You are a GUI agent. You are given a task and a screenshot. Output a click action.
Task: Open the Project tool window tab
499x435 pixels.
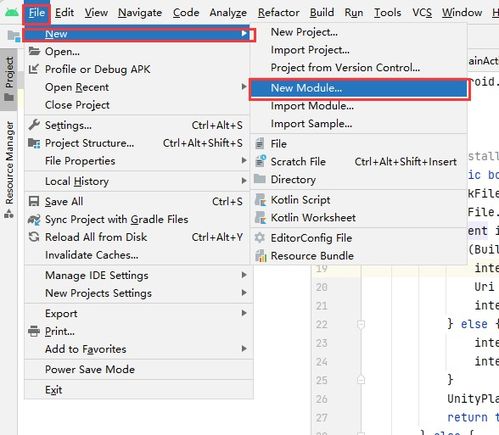point(9,79)
